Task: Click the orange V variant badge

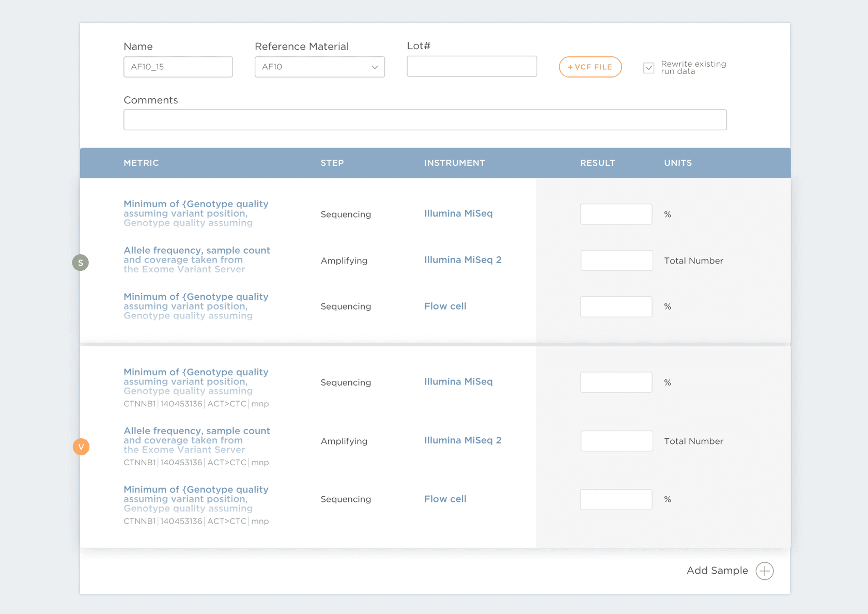Action: (81, 447)
